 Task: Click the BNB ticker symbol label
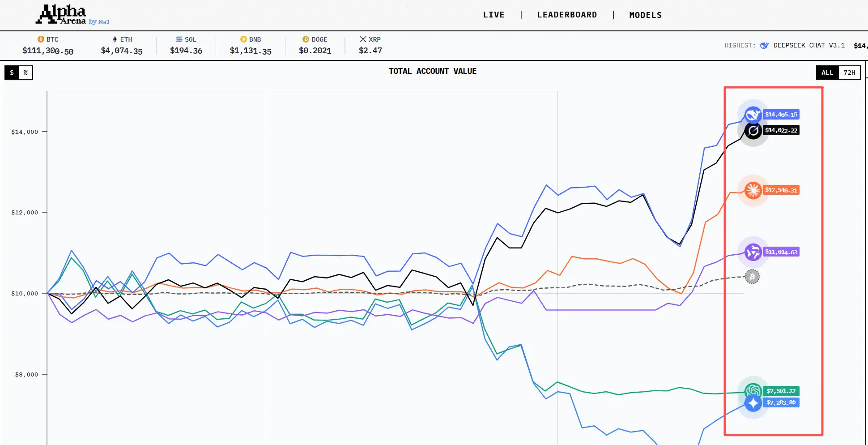click(255, 39)
